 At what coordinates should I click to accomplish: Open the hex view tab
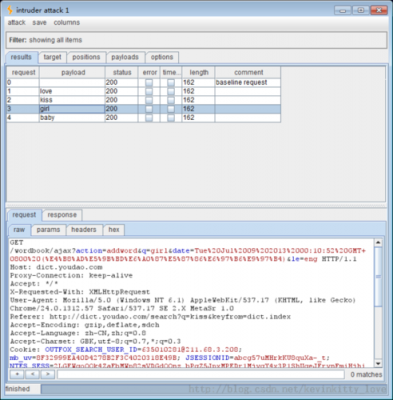pos(114,230)
